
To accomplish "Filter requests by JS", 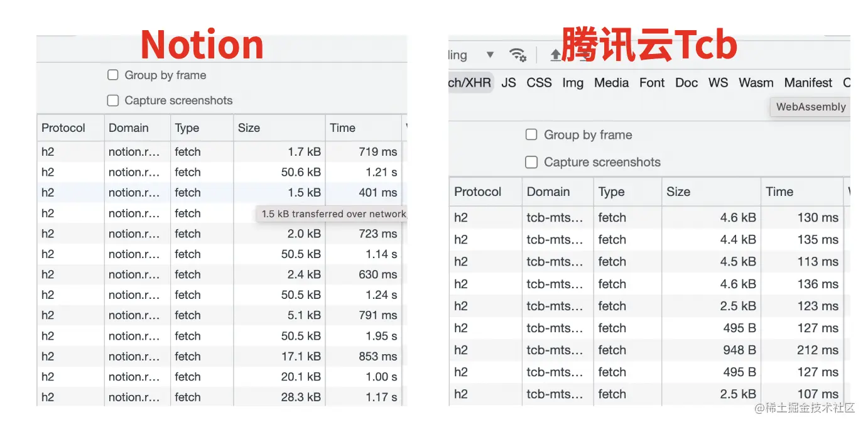I will click(x=509, y=82).
